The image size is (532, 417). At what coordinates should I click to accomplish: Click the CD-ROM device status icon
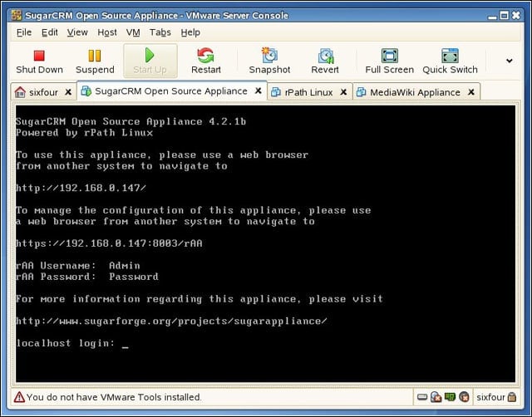click(x=436, y=397)
